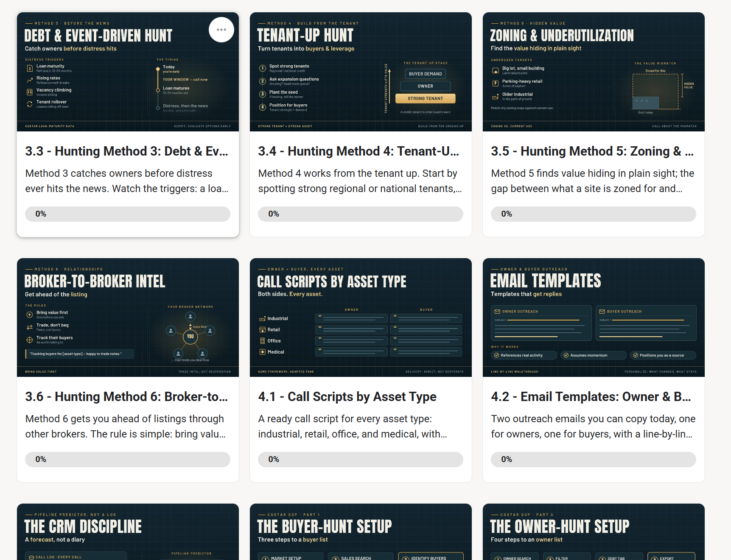Click title 3.5 - Hunting Method 5: Zoning & ...
Image resolution: width=731 pixels, height=560 pixels.
[593, 151]
